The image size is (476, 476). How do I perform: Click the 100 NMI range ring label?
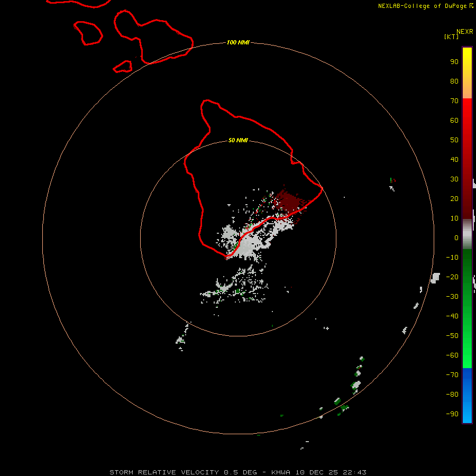click(x=238, y=42)
